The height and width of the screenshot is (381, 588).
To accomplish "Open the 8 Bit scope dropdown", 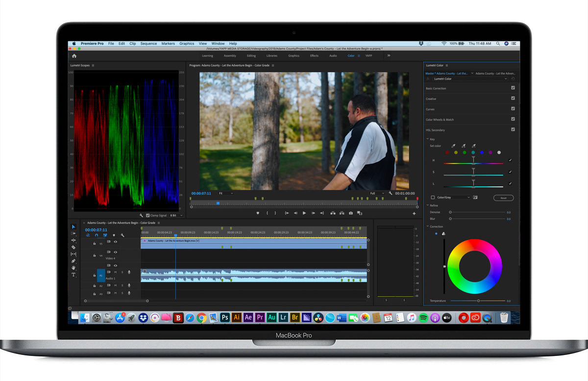I will (x=176, y=215).
